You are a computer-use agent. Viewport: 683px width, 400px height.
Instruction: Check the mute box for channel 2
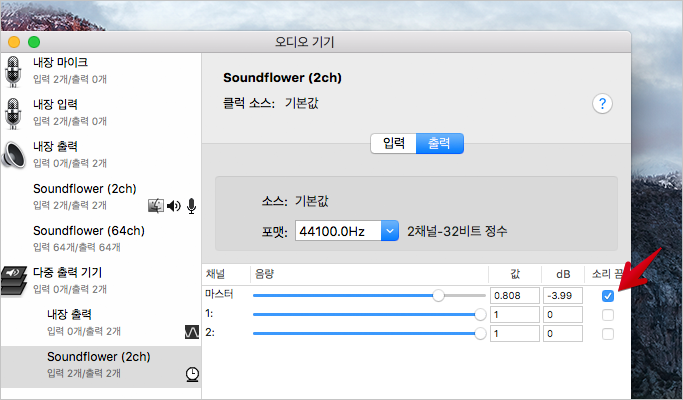click(x=608, y=334)
